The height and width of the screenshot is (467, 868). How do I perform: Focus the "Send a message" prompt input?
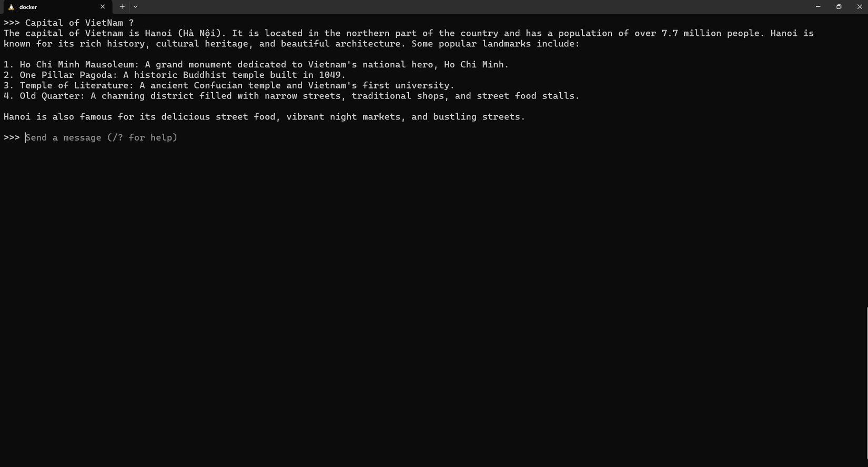tap(102, 137)
